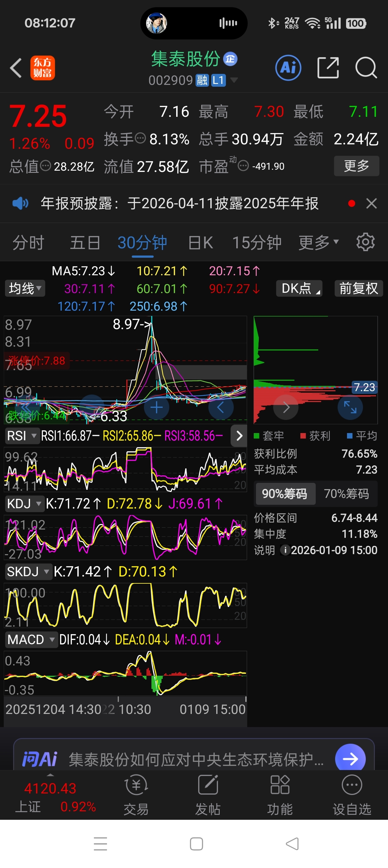Switch to 日K tab
The height and width of the screenshot is (868, 388).
click(200, 242)
